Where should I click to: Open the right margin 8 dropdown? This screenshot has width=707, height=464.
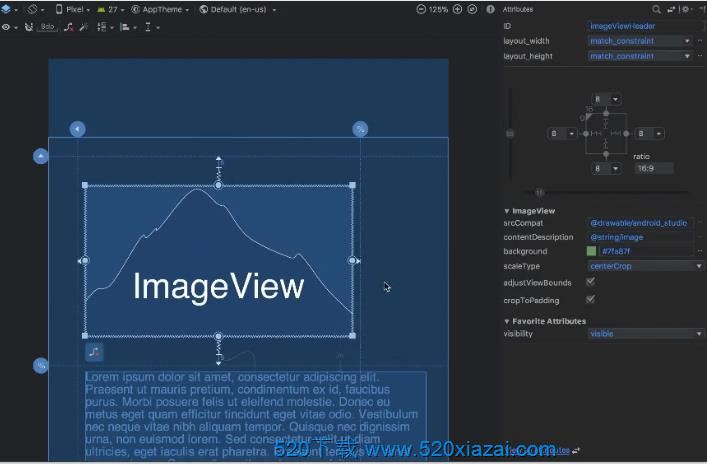pos(649,133)
